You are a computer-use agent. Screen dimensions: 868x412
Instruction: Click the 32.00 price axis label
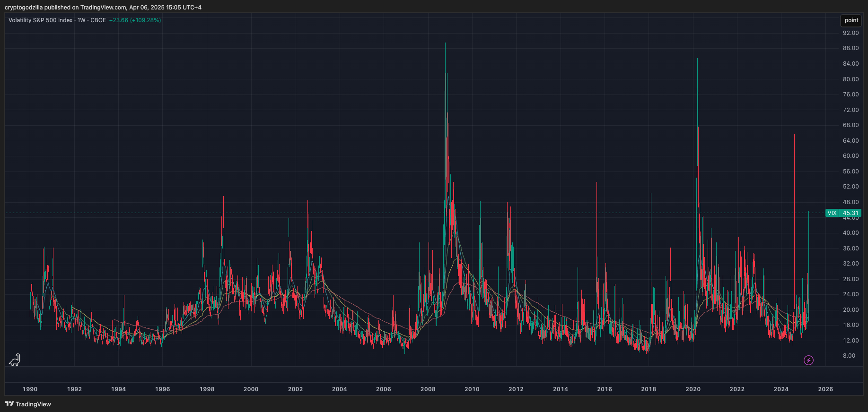click(x=850, y=264)
